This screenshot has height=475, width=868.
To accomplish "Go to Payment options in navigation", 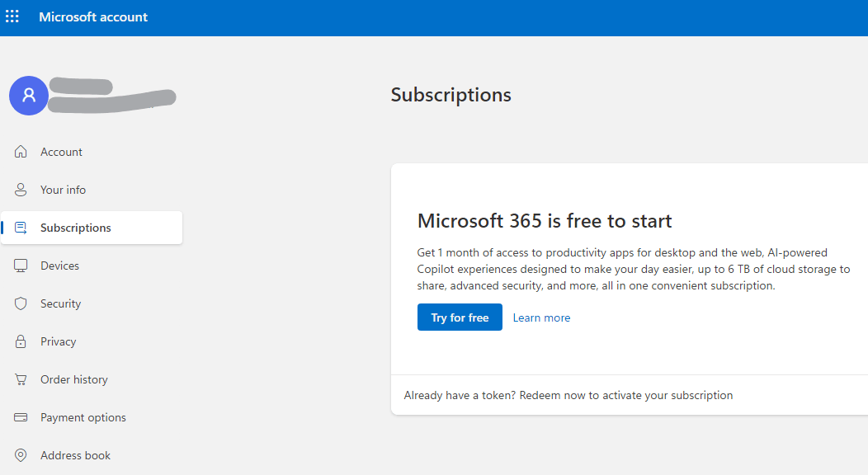I will coord(83,416).
